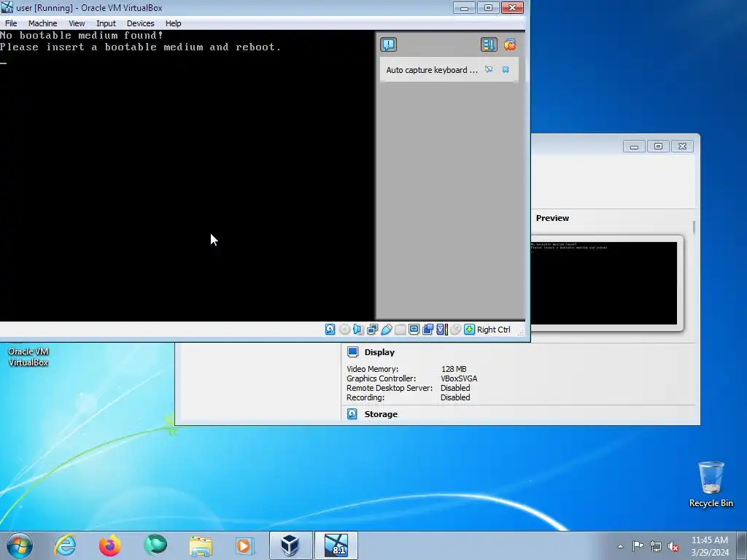Open Action Center flag tray icon
Viewport: 747px width, 560px height.
click(638, 545)
